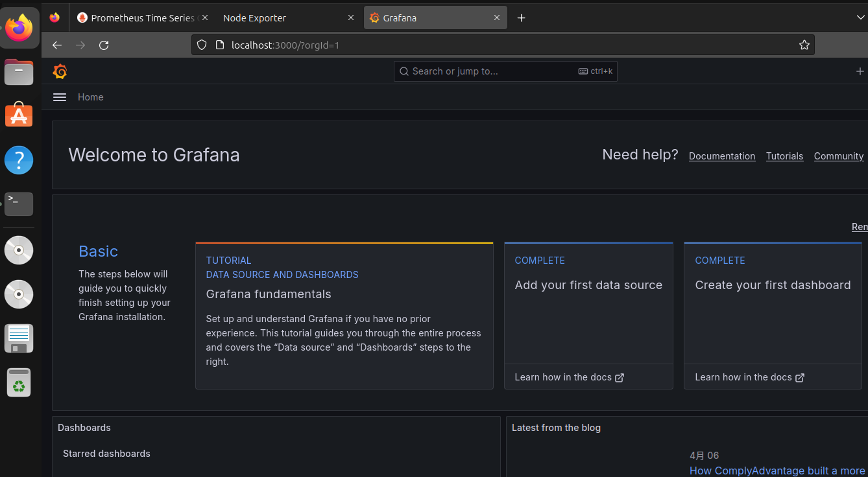Open the Tutorials link

click(x=784, y=156)
